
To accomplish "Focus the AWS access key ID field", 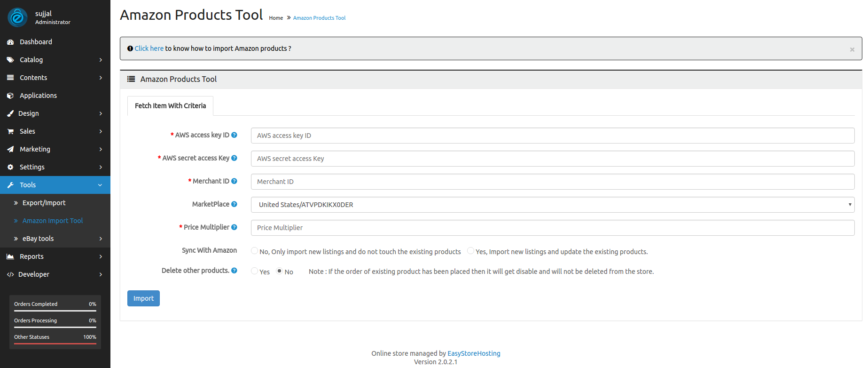I will pyautogui.click(x=553, y=136).
